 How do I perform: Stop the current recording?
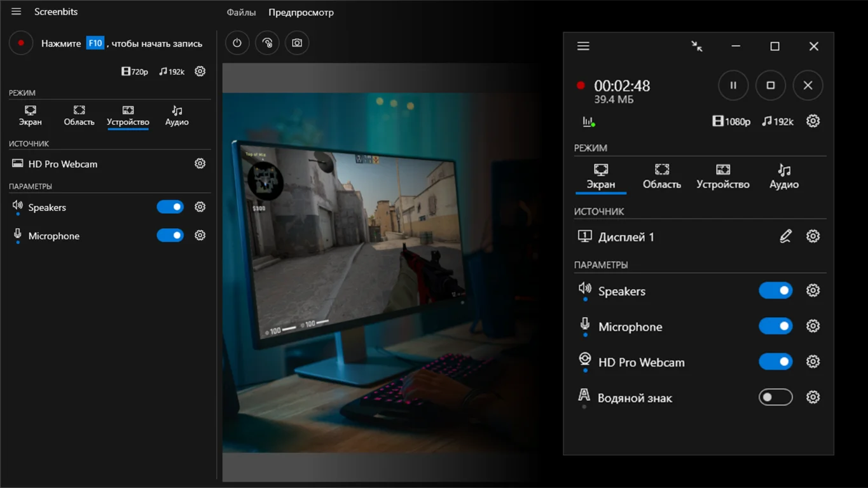770,85
